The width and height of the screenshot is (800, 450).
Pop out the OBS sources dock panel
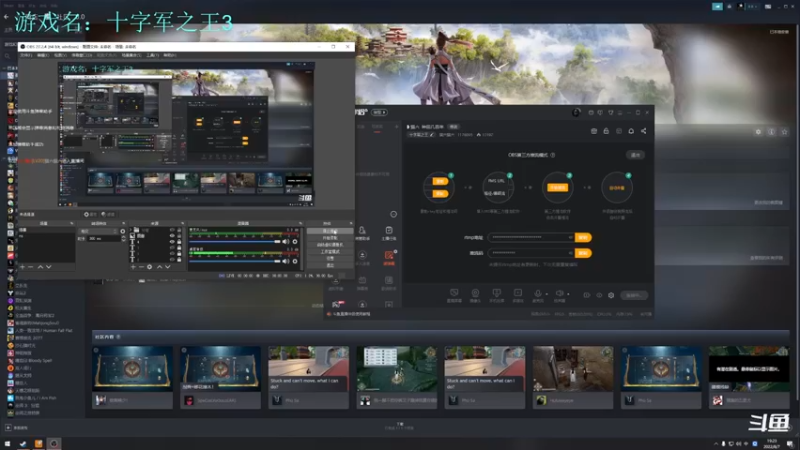point(182,223)
